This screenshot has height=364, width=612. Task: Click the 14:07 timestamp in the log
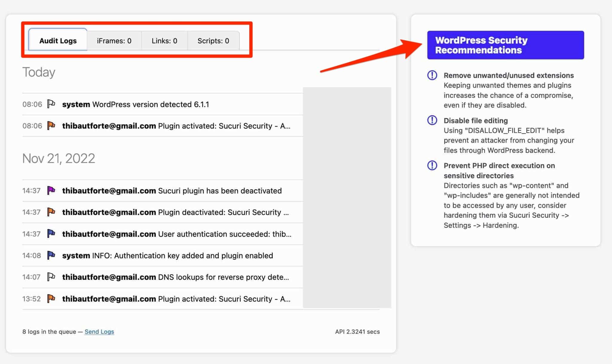31,277
